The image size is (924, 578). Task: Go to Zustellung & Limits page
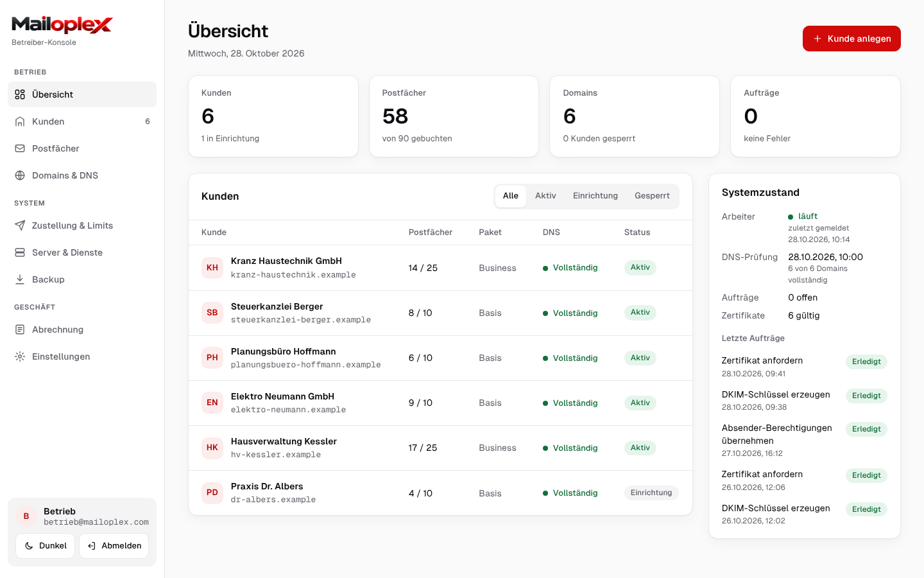pyautogui.click(x=82, y=225)
